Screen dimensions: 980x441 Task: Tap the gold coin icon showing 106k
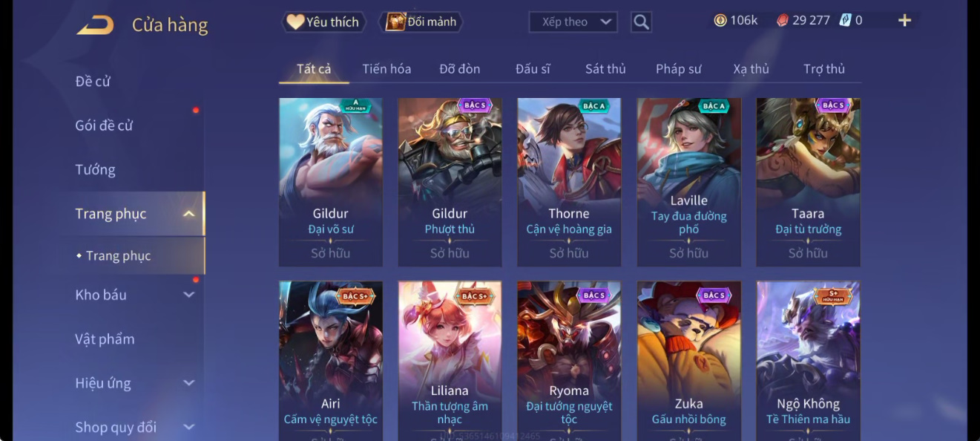tap(720, 21)
